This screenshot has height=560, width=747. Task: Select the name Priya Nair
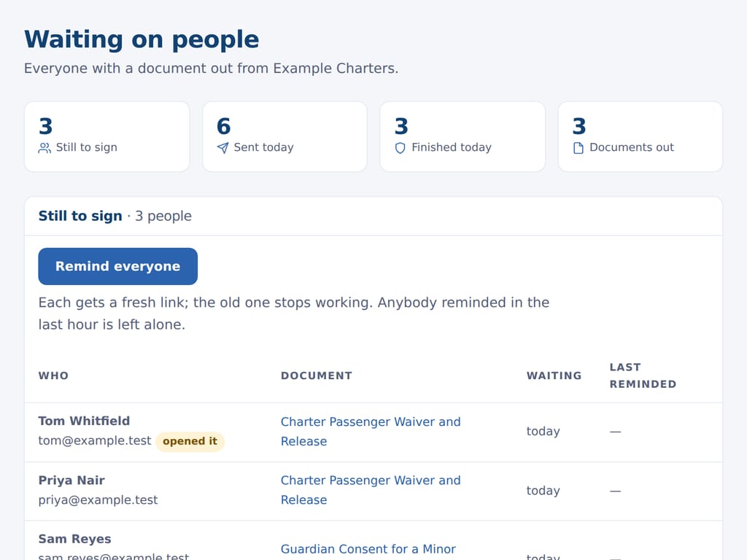[x=71, y=480]
